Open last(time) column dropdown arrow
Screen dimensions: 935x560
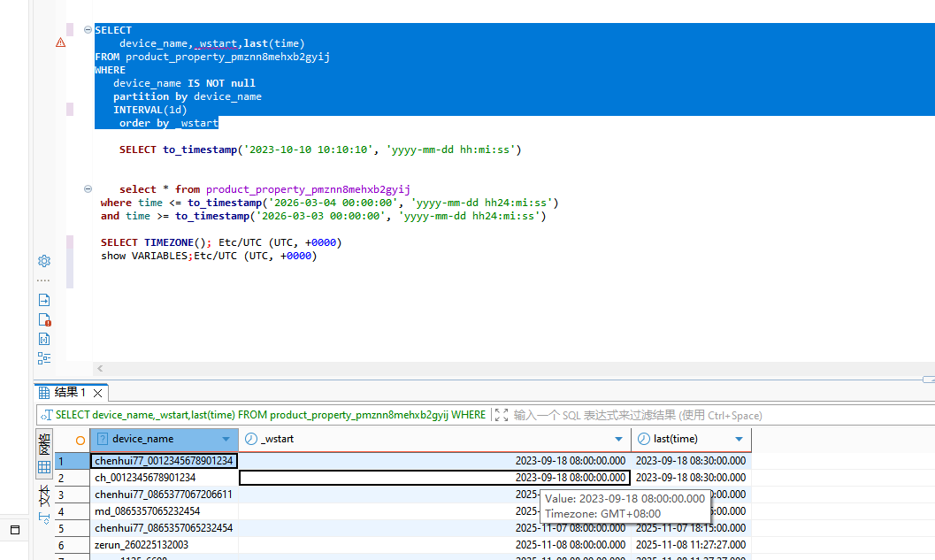[x=739, y=440]
